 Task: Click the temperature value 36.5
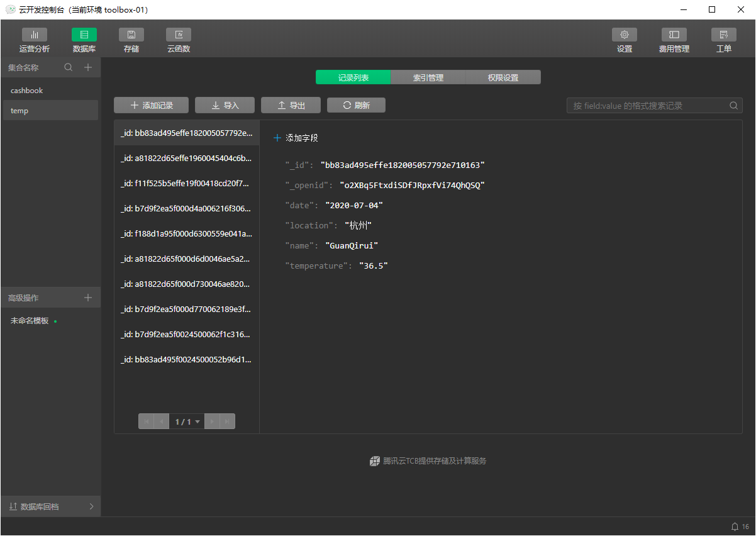[374, 265]
